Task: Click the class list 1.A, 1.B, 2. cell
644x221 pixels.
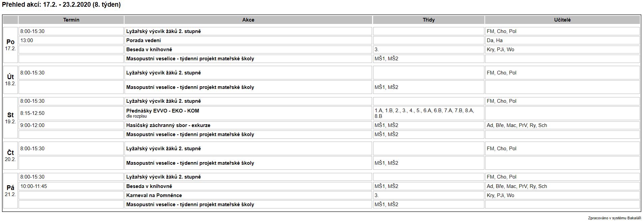Action: 428,113
